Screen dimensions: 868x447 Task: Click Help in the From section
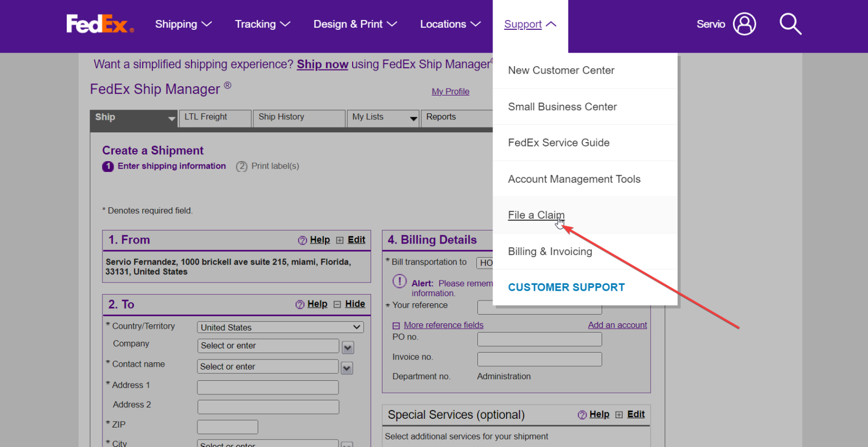320,240
